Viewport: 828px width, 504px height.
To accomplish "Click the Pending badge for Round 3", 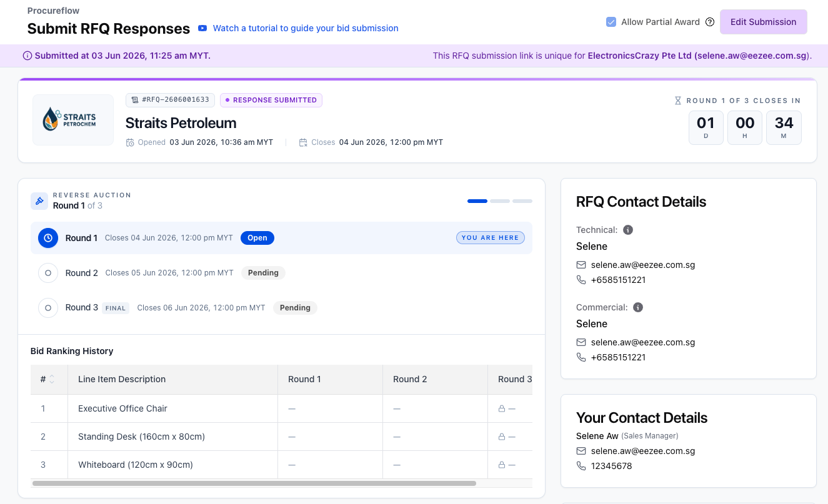I will (x=295, y=308).
